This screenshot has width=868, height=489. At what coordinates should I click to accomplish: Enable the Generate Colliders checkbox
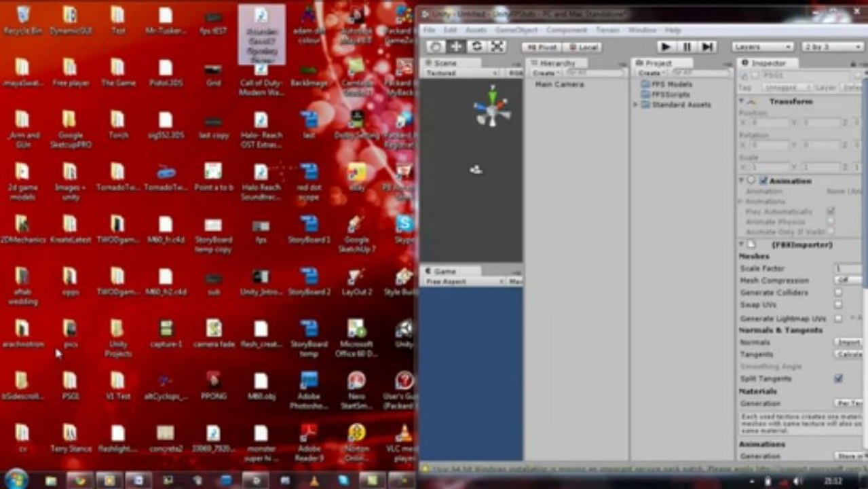tap(838, 293)
